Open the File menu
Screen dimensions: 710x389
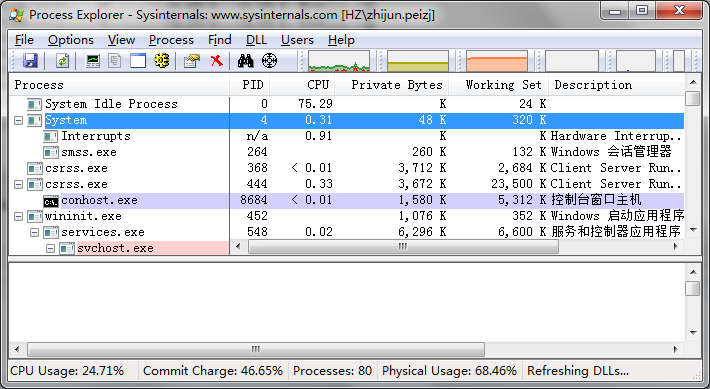click(x=24, y=40)
